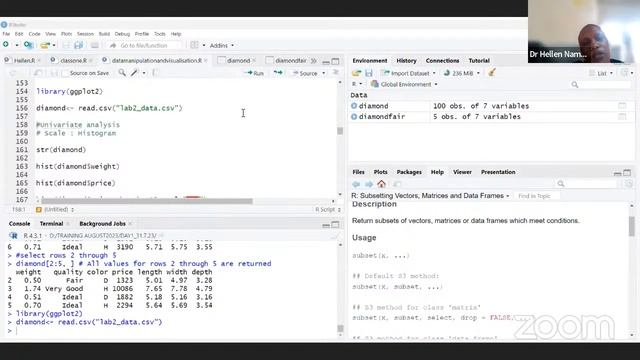Switch to the Terminal tab
Screen dimensions: 640x360
pos(51,224)
